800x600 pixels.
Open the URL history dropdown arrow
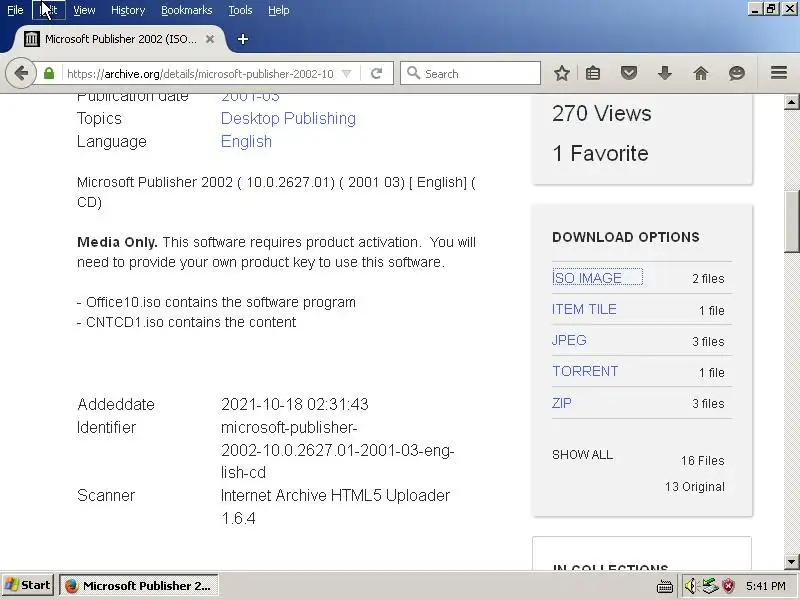tap(346, 73)
